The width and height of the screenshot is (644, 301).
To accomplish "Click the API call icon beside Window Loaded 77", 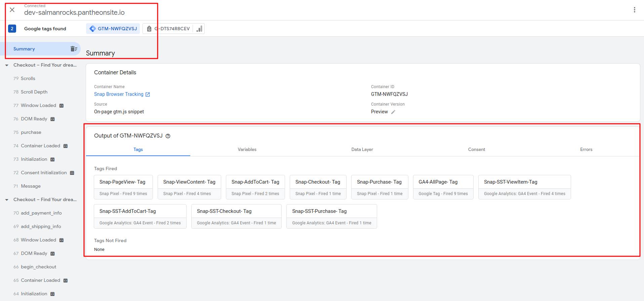I will tap(62, 106).
